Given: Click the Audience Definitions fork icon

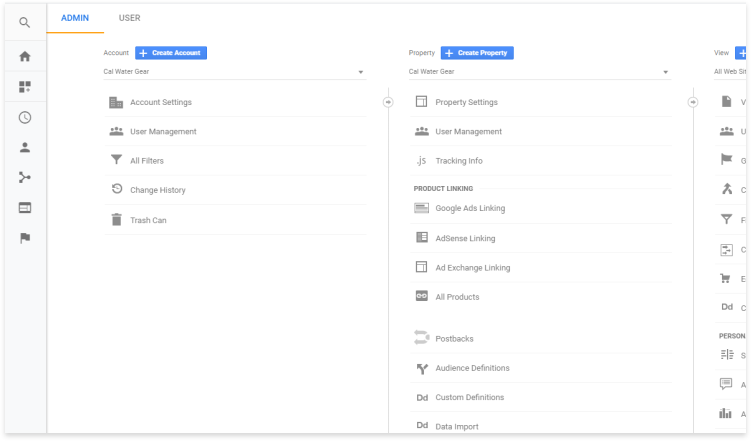Looking at the screenshot, I should pyautogui.click(x=422, y=369).
